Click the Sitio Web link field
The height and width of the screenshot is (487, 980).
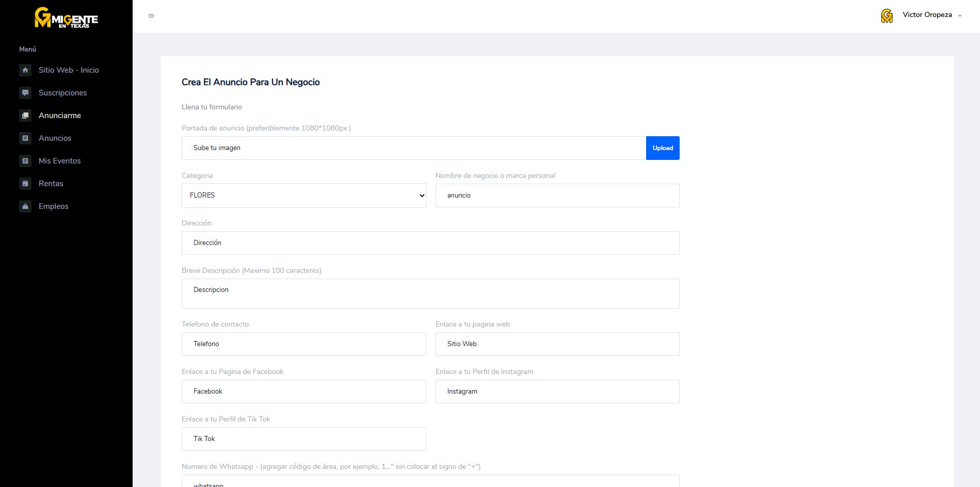pyautogui.click(x=557, y=344)
